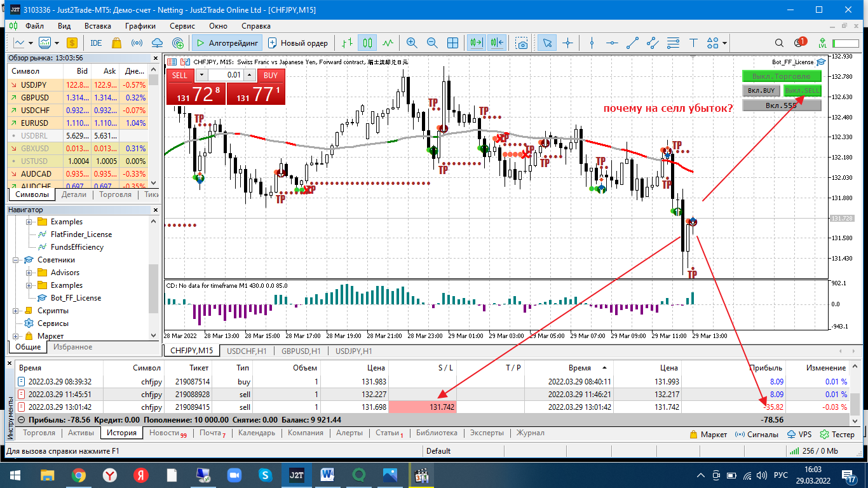Screen dimensions: 868x488
Task: Click the yellow dollar icon in the toolbar
Action: point(72,43)
